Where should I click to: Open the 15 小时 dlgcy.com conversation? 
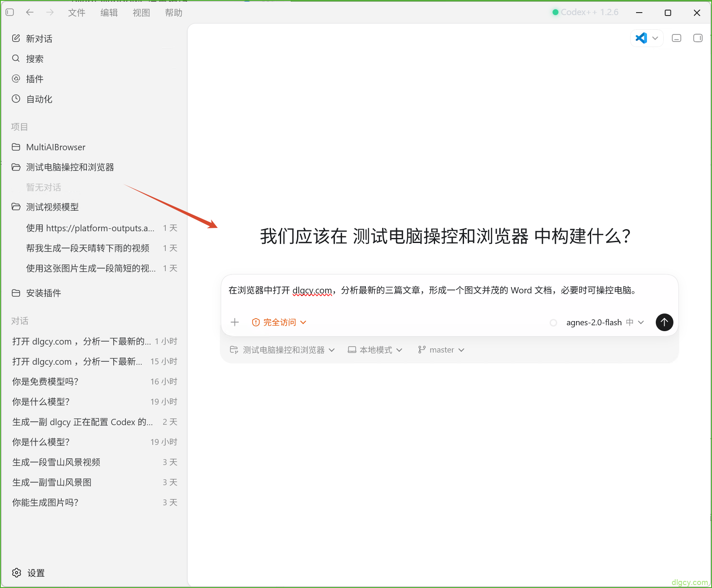pyautogui.click(x=94, y=361)
